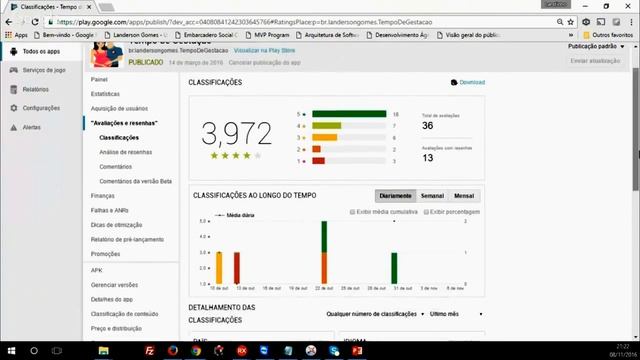Select Mensal tab
This screenshot has height=360, width=640.
coord(464,196)
